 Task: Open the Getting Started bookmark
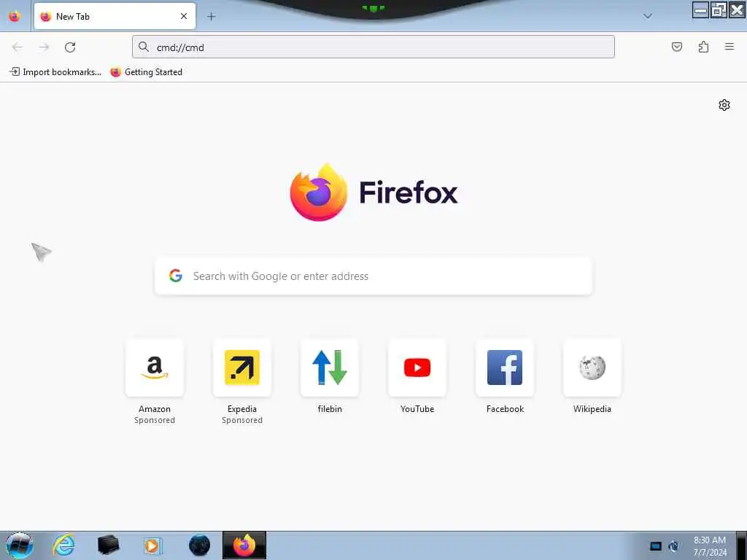click(x=146, y=72)
